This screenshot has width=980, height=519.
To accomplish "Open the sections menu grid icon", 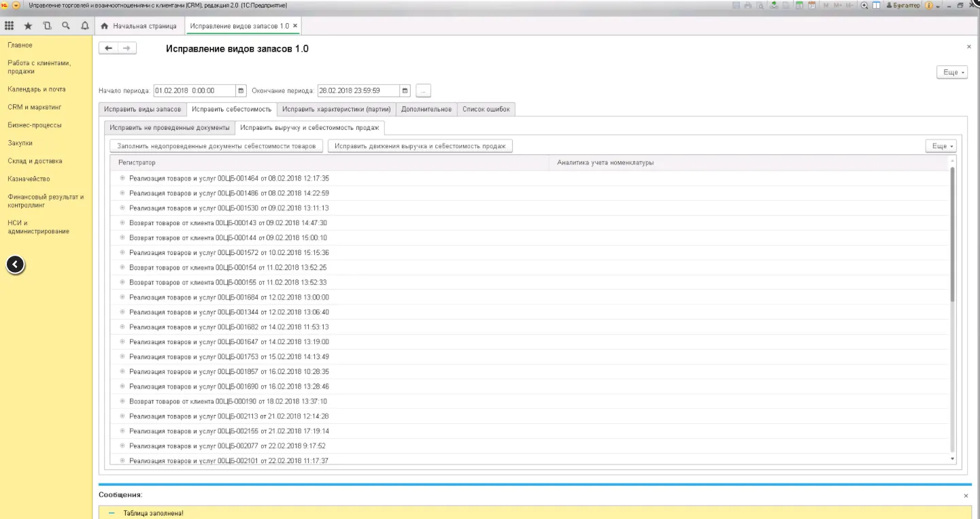I will click(9, 26).
